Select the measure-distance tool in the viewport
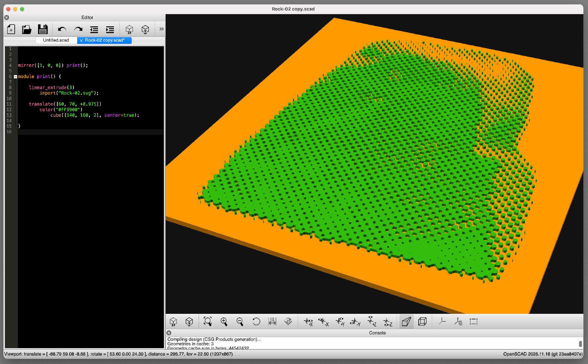The image size is (588, 364). [272, 321]
